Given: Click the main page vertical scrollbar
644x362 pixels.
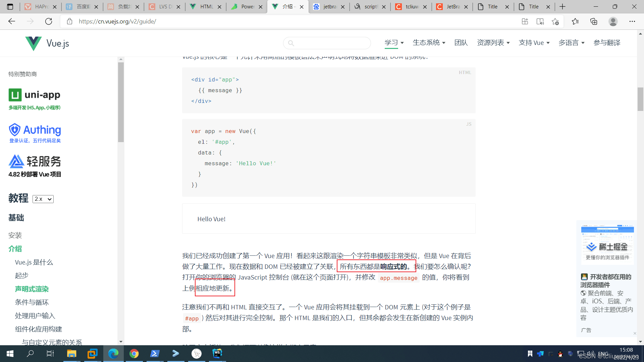Looking at the screenshot, I should tap(640, 99).
